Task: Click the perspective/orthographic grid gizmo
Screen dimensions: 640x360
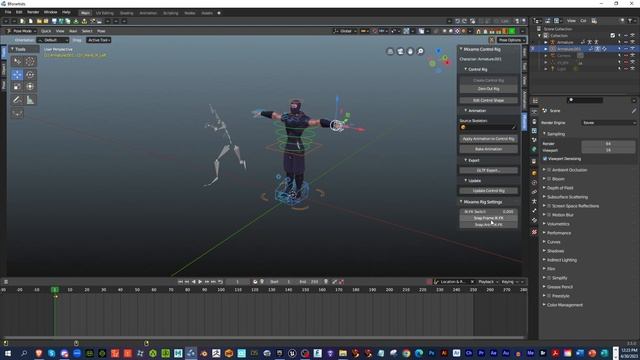Action: coord(390,51)
